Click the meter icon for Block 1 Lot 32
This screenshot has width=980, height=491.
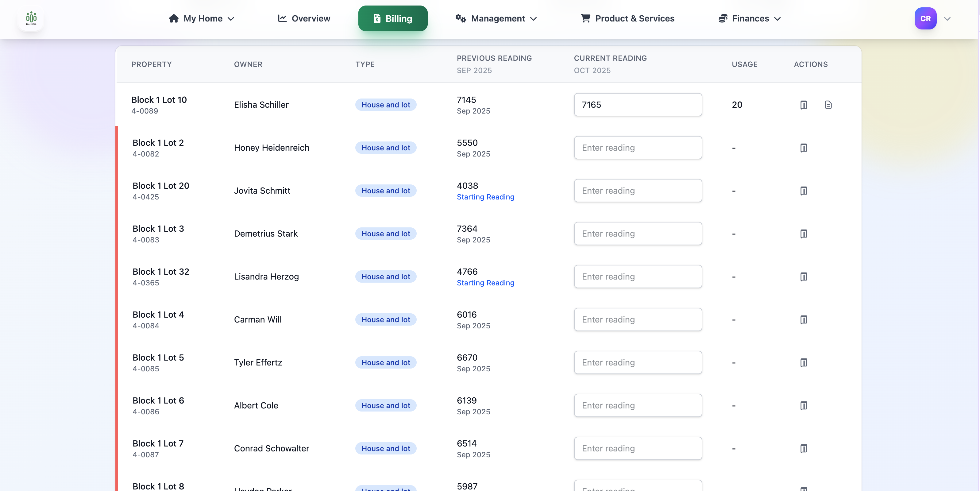point(804,277)
